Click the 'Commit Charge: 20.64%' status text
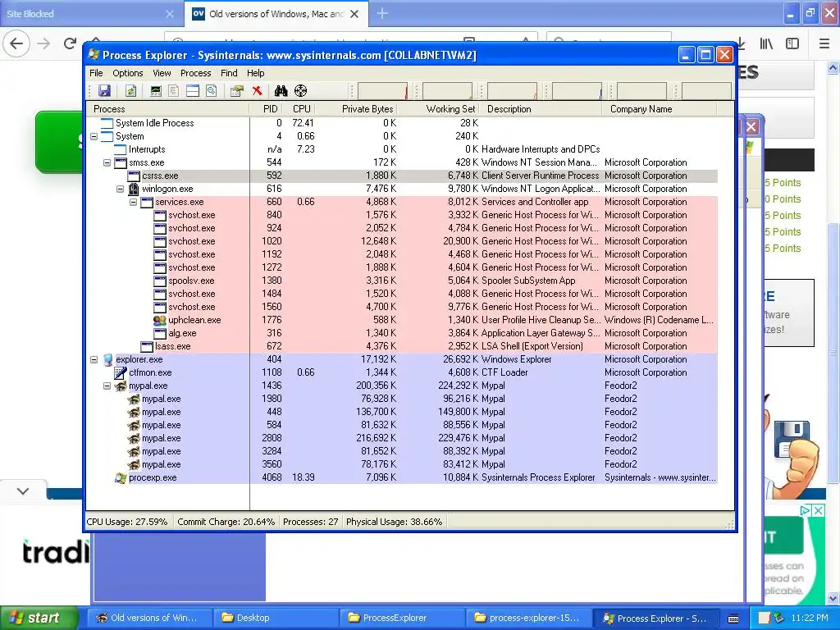The width and height of the screenshot is (840, 630). click(x=226, y=522)
